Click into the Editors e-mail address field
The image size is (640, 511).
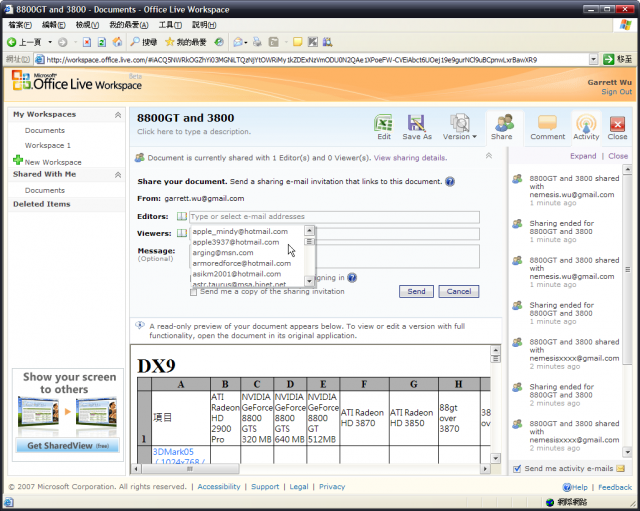(334, 217)
